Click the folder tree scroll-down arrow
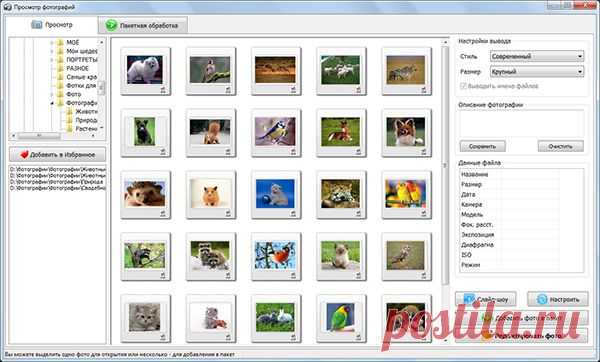600x362 pixels. (x=101, y=128)
